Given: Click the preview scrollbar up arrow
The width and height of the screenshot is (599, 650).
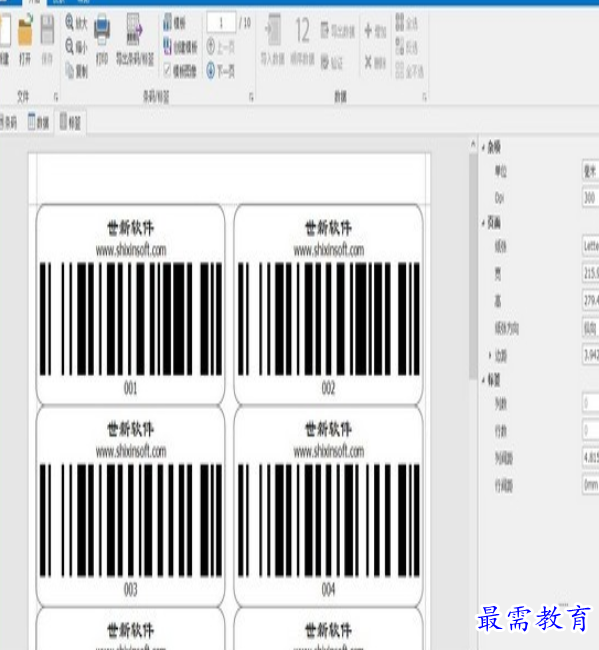Looking at the screenshot, I should point(473,144).
